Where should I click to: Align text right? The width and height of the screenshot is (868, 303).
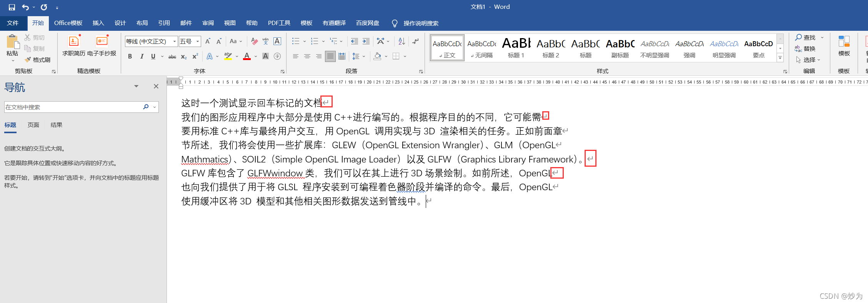coord(318,57)
